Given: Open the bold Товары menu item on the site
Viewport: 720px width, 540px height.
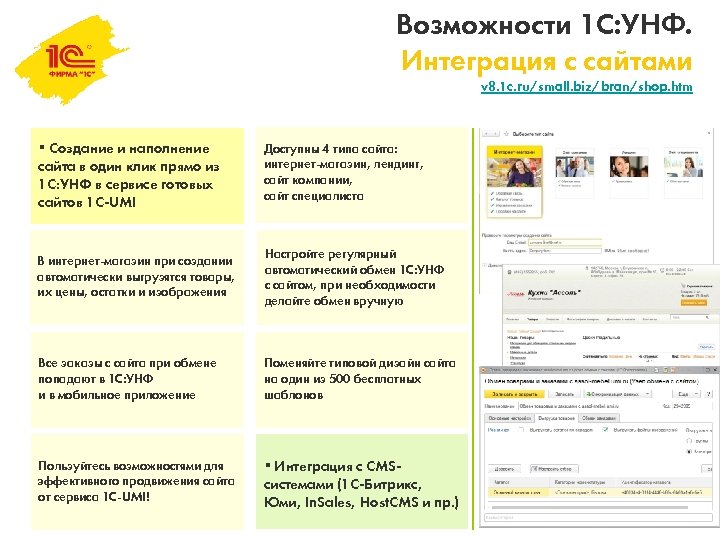Looking at the screenshot, I should (533, 319).
